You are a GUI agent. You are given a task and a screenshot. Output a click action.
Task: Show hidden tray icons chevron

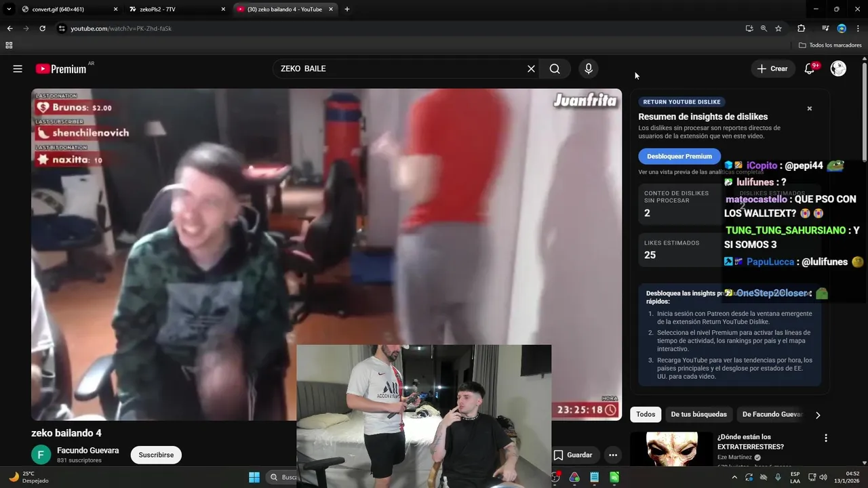[734, 477]
